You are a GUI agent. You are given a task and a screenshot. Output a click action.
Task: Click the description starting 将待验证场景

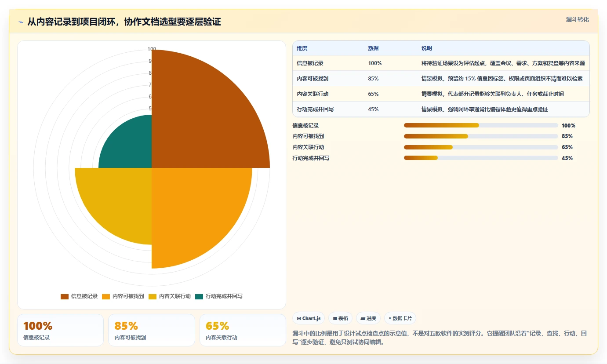(x=503, y=63)
